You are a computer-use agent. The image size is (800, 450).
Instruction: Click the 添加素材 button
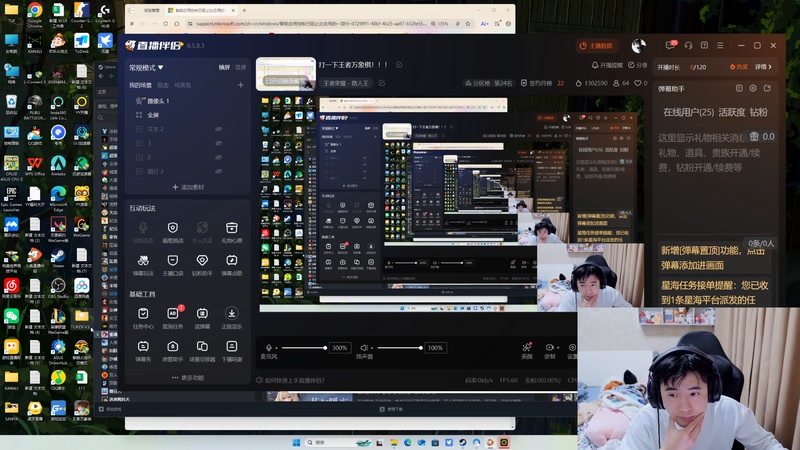188,187
